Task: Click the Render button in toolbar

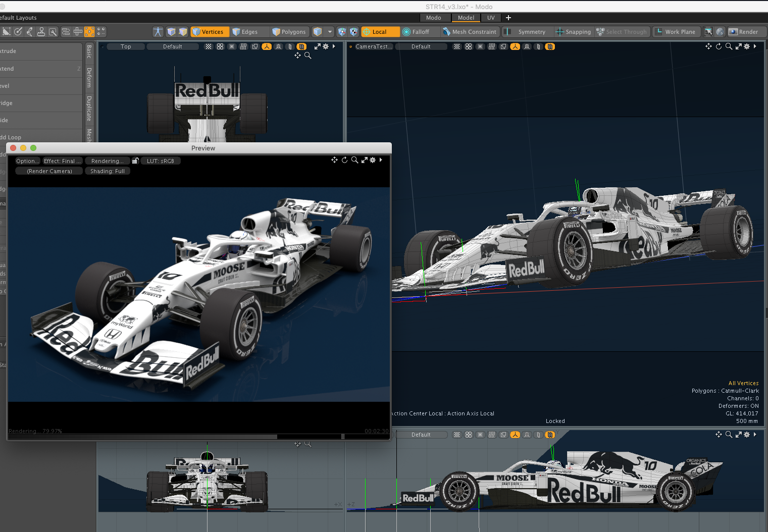Action: tap(747, 32)
